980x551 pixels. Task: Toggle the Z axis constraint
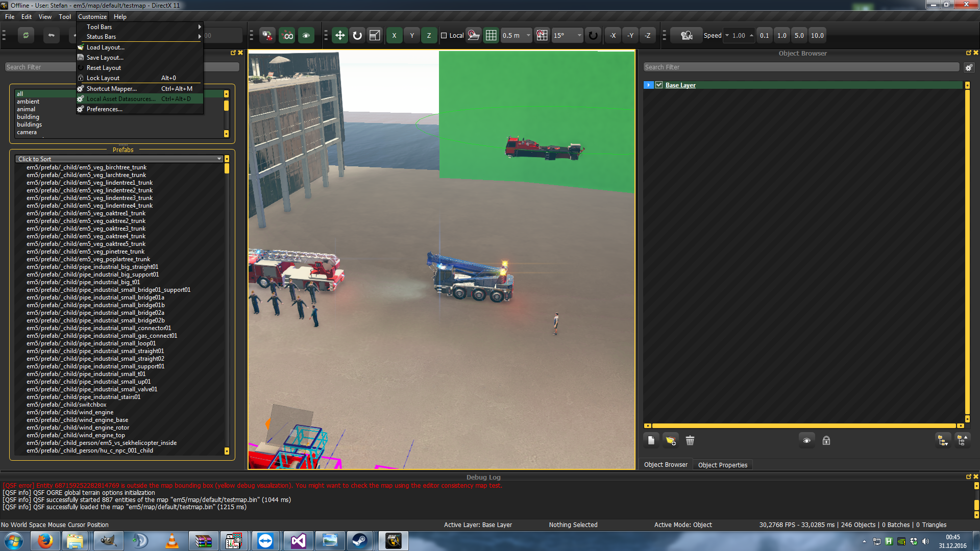[x=429, y=35]
